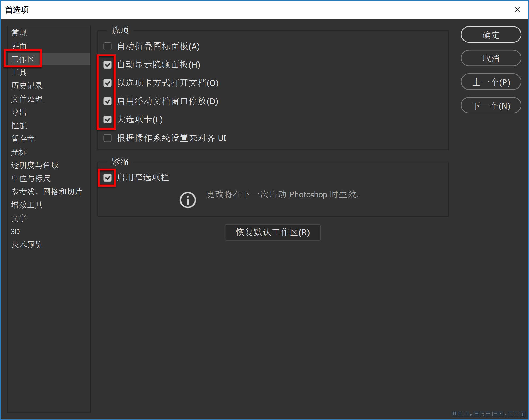Toggle 以选项卡方式打开文档(O) checkbox

[107, 83]
